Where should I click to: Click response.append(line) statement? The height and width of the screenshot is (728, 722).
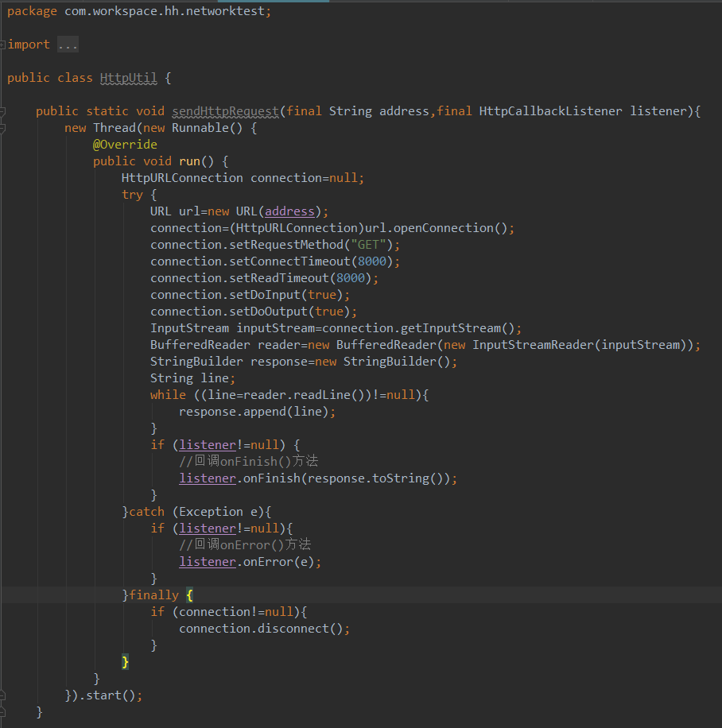pyautogui.click(x=258, y=412)
